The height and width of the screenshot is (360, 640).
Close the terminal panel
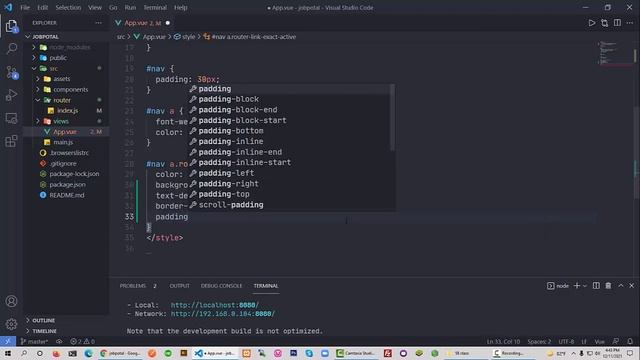[631, 286]
